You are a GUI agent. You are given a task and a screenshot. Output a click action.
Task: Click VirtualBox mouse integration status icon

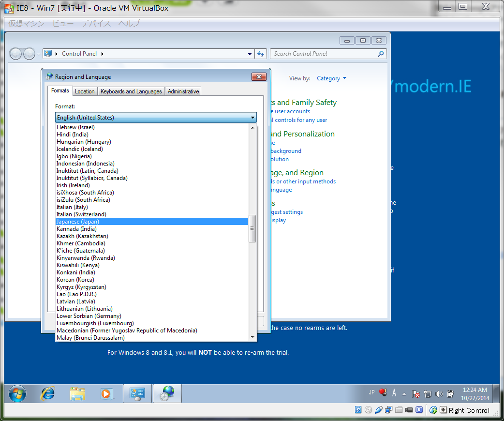(x=433, y=410)
